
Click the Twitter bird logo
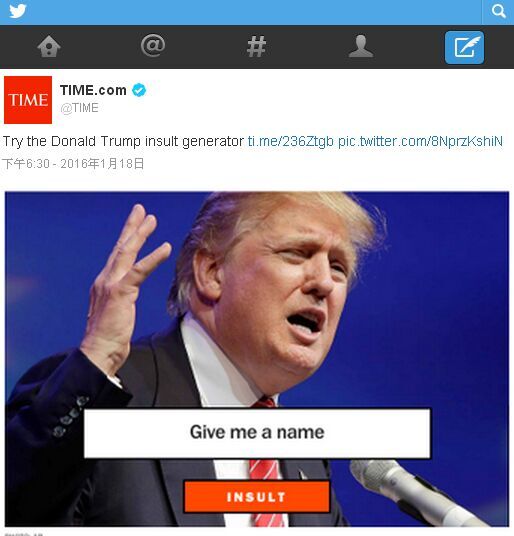pos(18,11)
